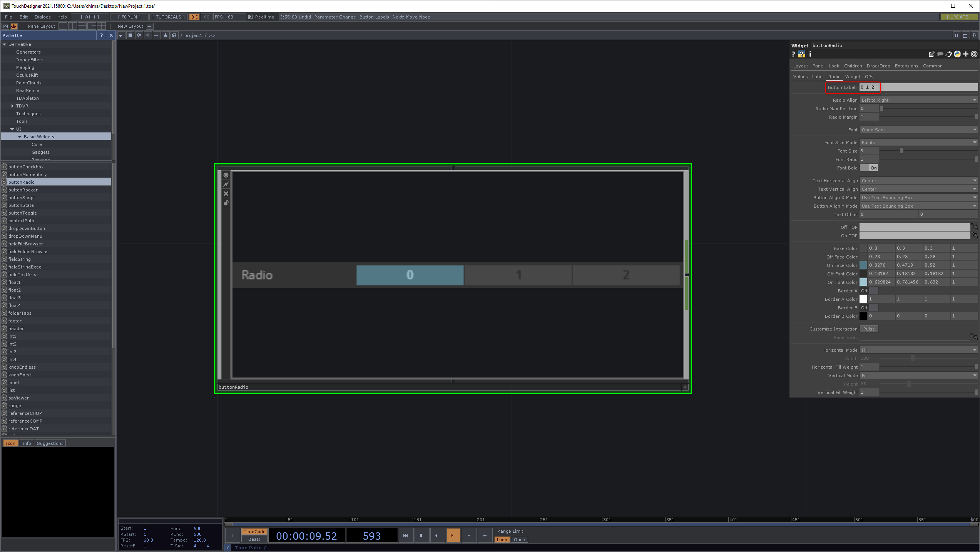Toggle the palette browser icon
The height and width of the screenshot is (552, 980).
(14, 26)
